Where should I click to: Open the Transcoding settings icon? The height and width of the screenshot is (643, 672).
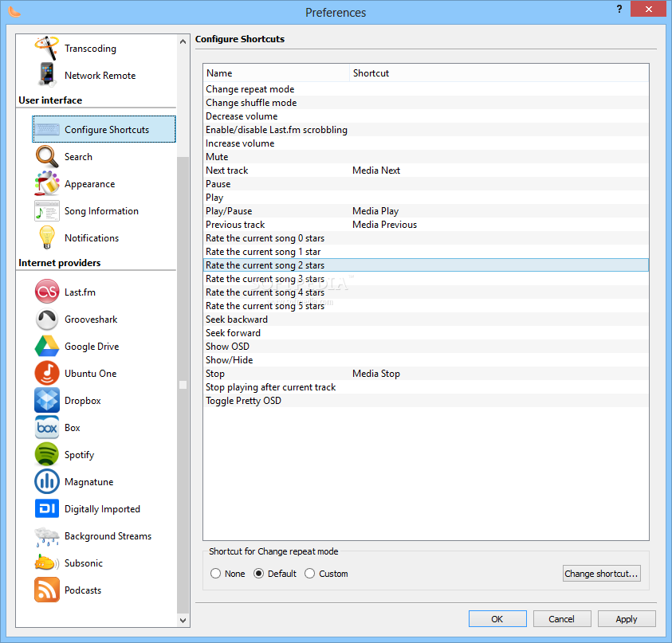point(47,48)
